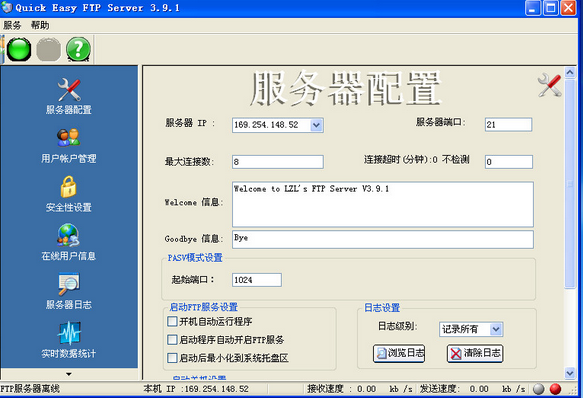Click the app icon in the title bar

pos(7,7)
